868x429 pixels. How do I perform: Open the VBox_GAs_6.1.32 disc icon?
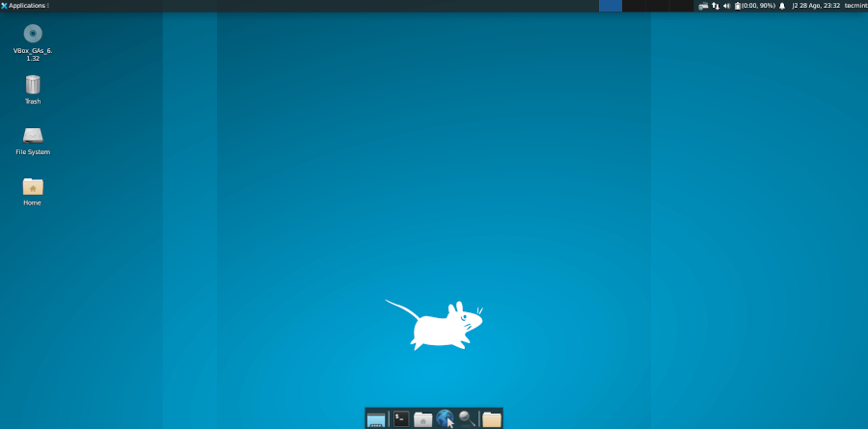(x=33, y=34)
